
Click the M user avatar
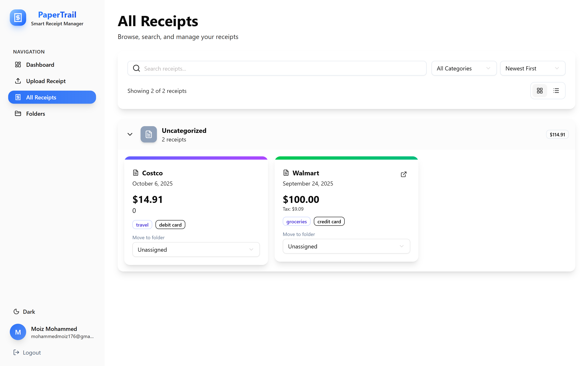[x=18, y=332]
